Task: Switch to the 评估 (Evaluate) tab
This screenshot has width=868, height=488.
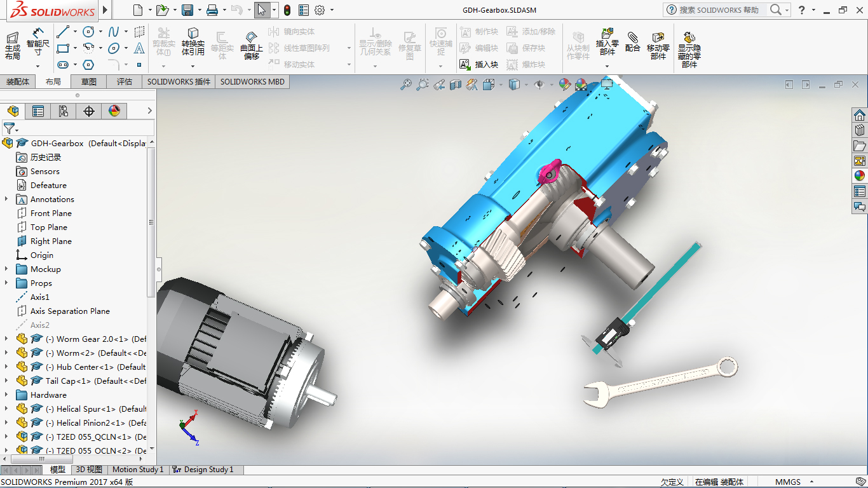Action: point(125,81)
